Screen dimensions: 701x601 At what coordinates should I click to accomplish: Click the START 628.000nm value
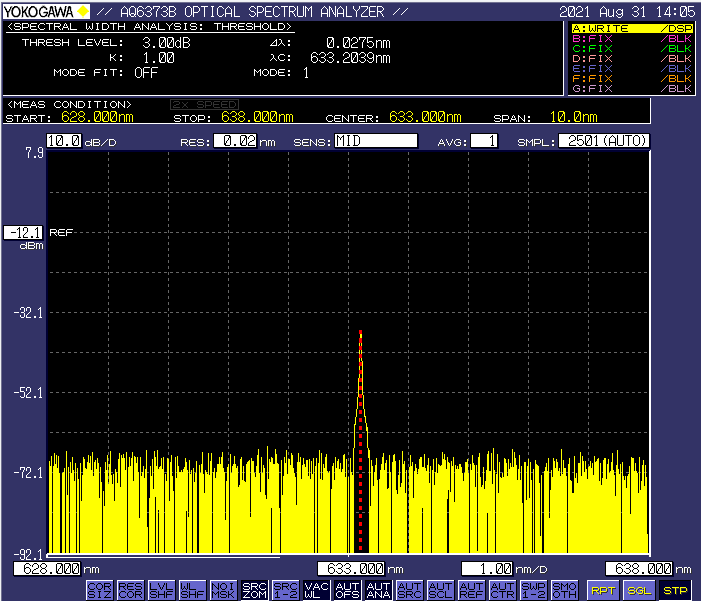[x=97, y=117]
